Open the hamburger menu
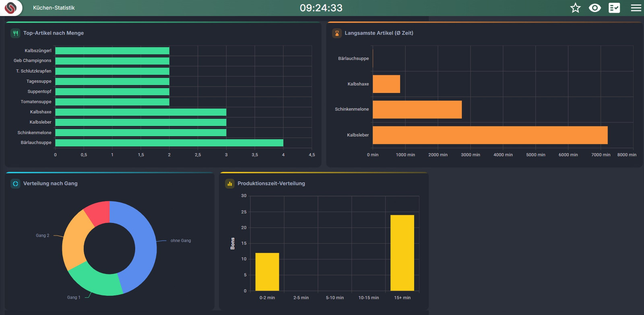The image size is (644, 315). point(636,8)
